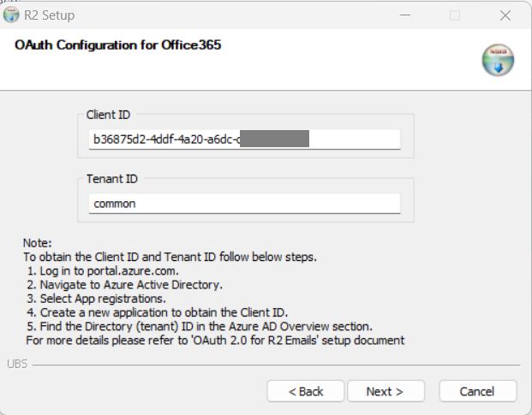Click the Client ID group label
Image resolution: width=532 pixels, height=415 pixels.
click(108, 114)
